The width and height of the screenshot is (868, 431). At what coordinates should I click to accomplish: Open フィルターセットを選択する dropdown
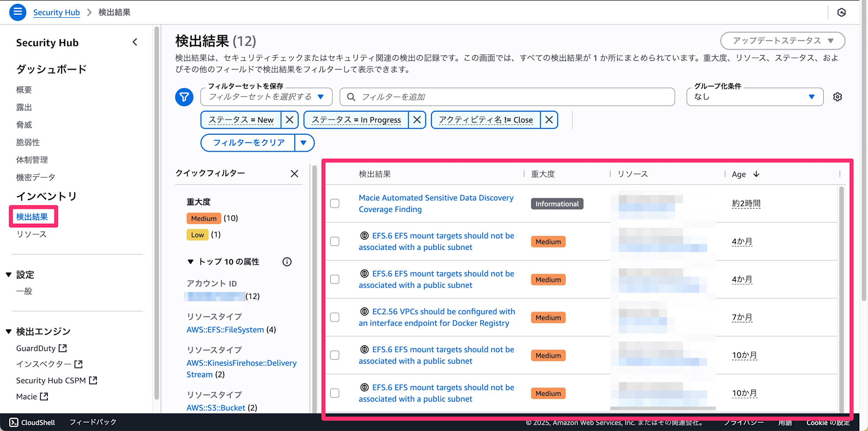point(266,97)
